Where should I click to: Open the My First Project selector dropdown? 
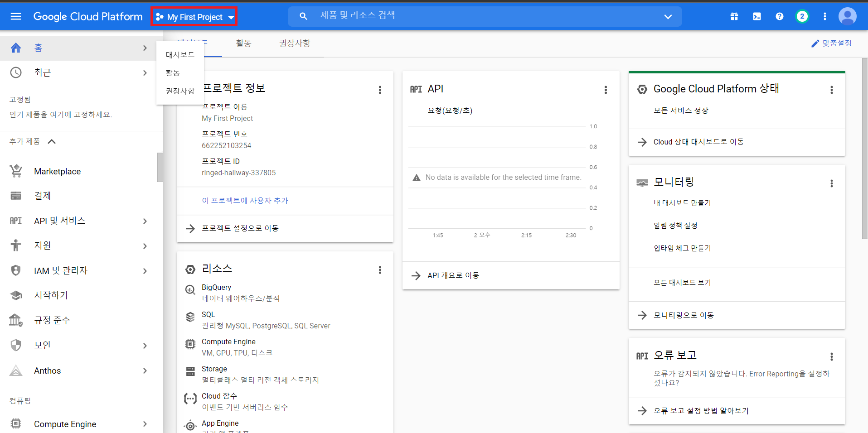(194, 17)
